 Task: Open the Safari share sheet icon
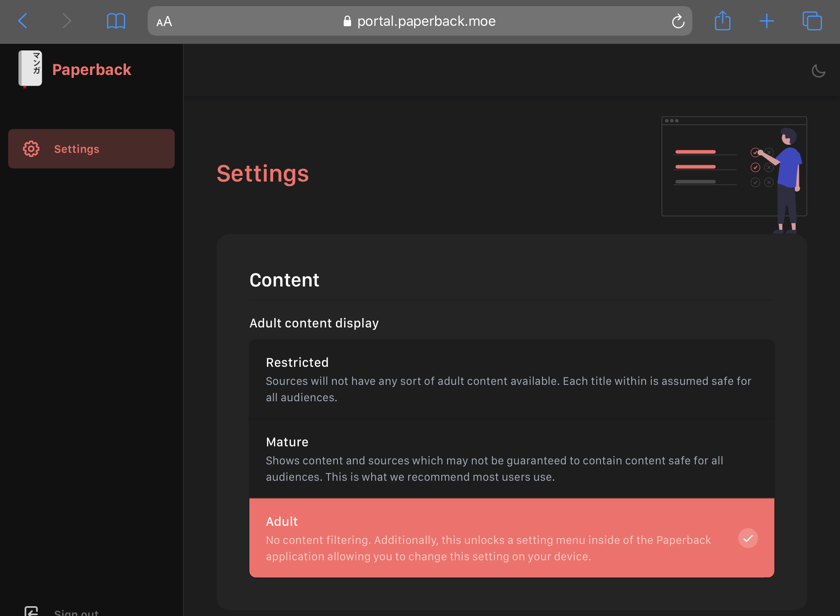(723, 20)
